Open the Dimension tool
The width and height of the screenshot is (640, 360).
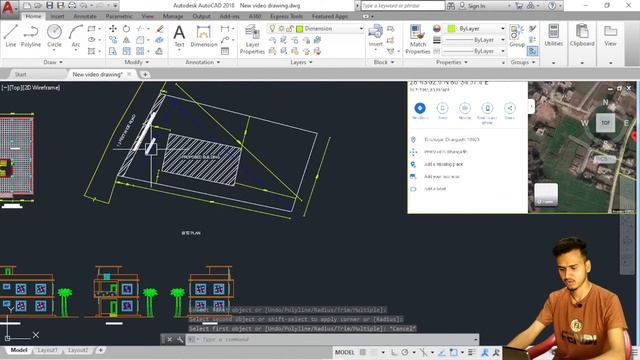tap(203, 36)
